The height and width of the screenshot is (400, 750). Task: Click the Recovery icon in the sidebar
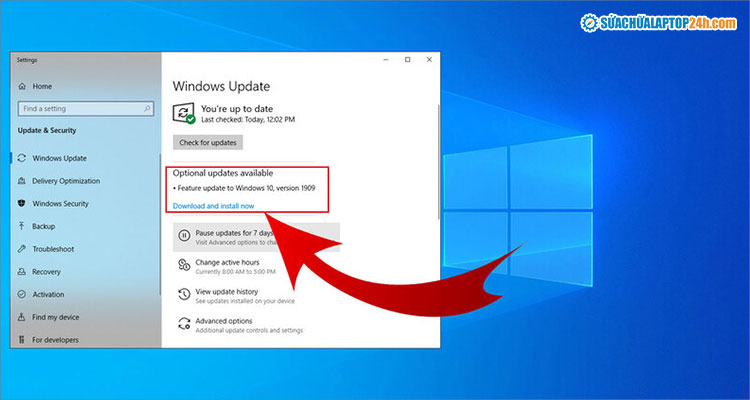pyautogui.click(x=22, y=272)
